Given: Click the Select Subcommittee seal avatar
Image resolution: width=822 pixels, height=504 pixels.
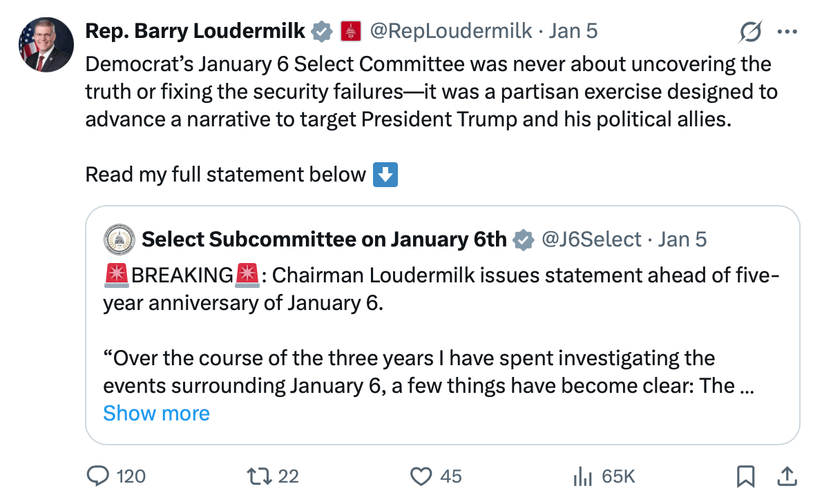Looking at the screenshot, I should 119,240.
